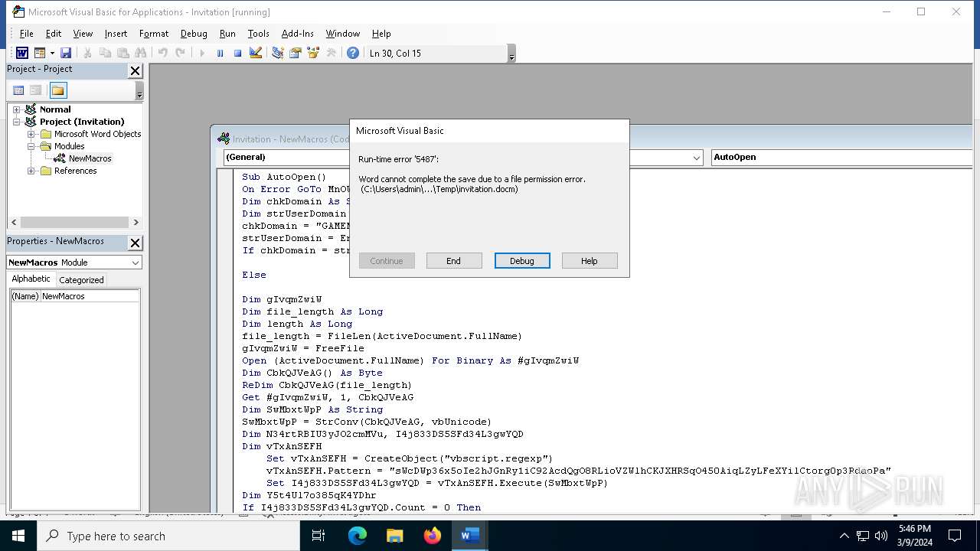The image size is (980, 551).
Task: Close the Project - Project panel
Action: (135, 70)
